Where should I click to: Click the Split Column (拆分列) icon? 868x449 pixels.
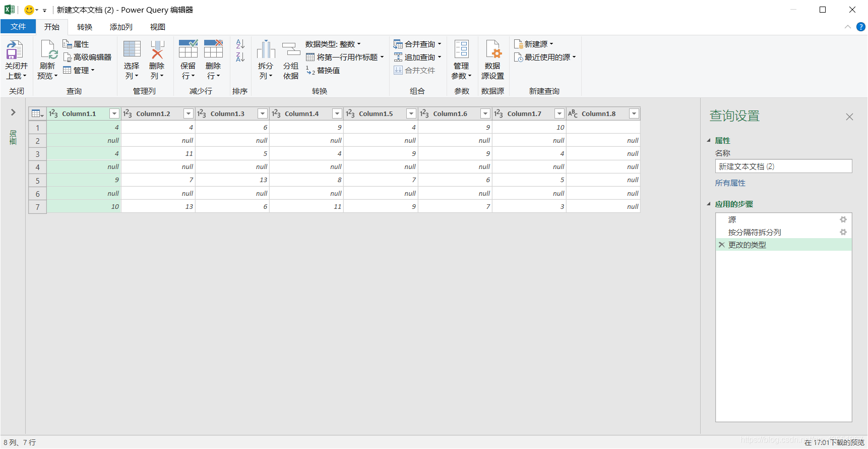click(x=266, y=49)
